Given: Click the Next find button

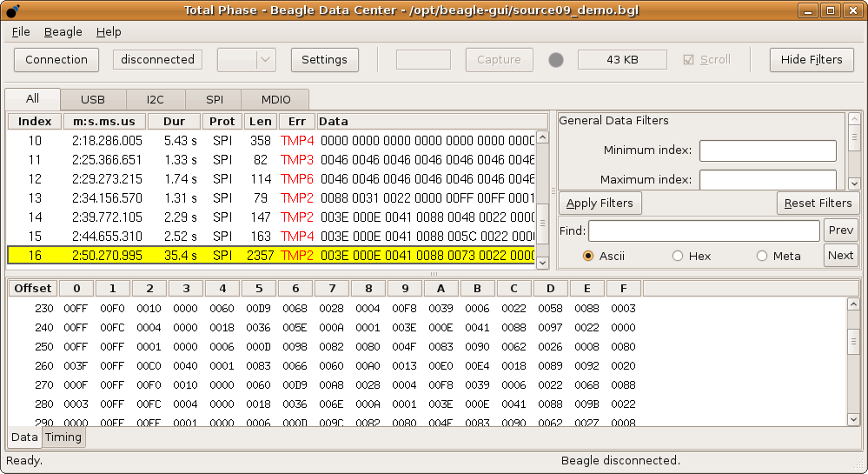Looking at the screenshot, I should [x=841, y=256].
